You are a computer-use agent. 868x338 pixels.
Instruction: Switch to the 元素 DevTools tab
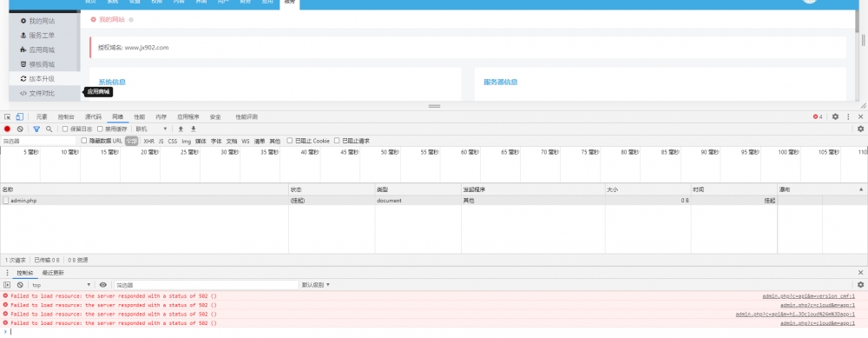tap(42, 117)
